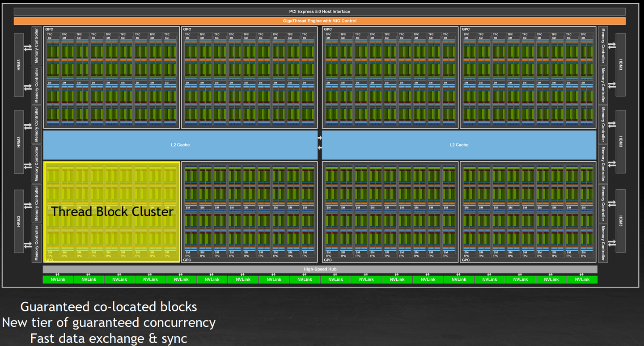Screen dimensions: 644x346
Task: Select the top-left HBM3 memory block
Action: pos(19,65)
